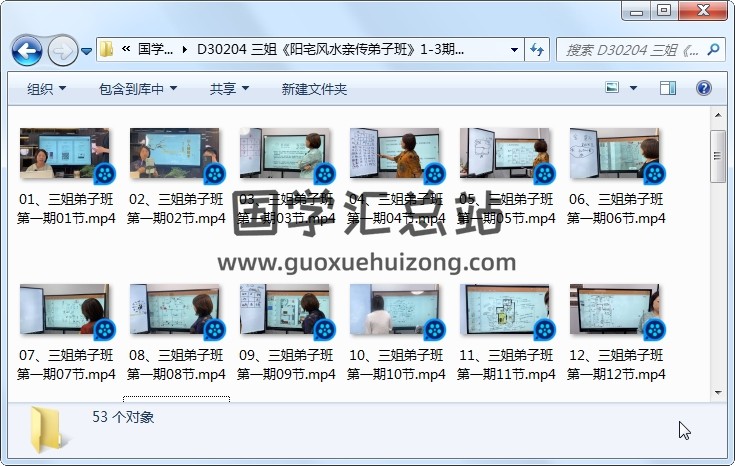This screenshot has height=466, width=735.
Task: Expand the arrow after 国学... breadcrumb
Action: 185,49
